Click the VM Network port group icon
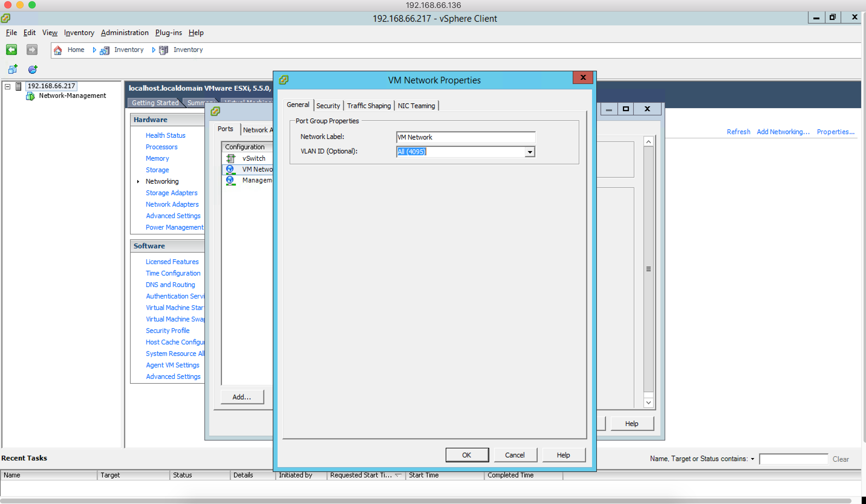Viewport: 866px width, 504px height. [x=230, y=169]
